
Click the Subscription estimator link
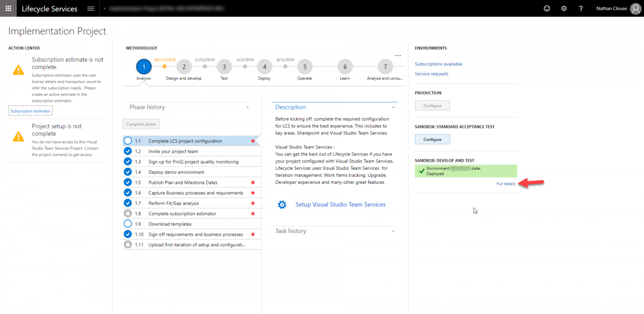tap(31, 111)
